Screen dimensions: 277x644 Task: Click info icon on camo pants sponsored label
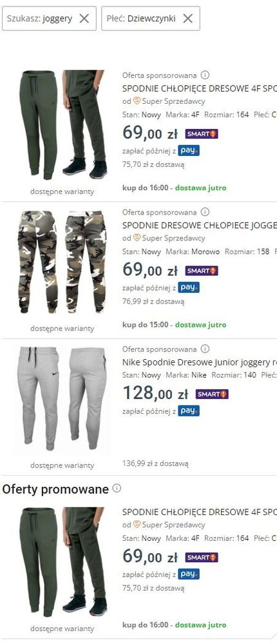(205, 212)
